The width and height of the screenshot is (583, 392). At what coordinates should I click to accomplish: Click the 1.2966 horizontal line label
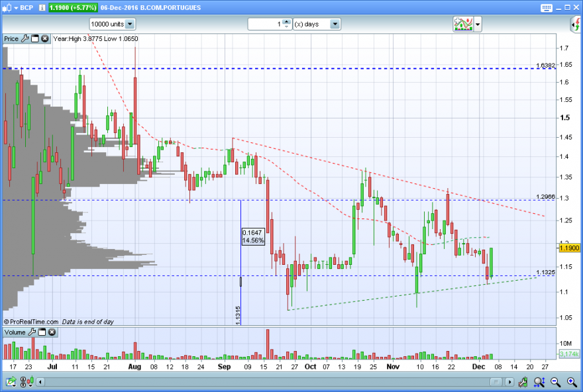pyautogui.click(x=545, y=197)
